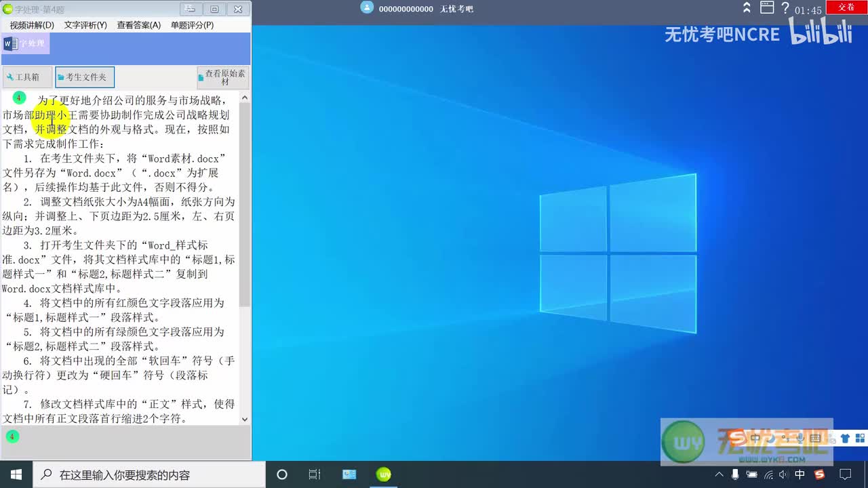Click the Sogou toolbar grid toolbox icon
This screenshot has height=488, width=868.
(x=860, y=438)
